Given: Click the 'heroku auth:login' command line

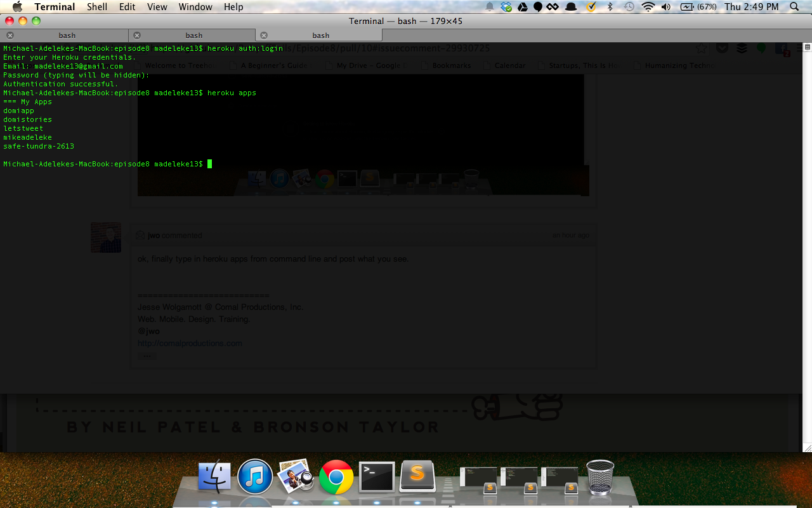Looking at the screenshot, I should (143, 48).
